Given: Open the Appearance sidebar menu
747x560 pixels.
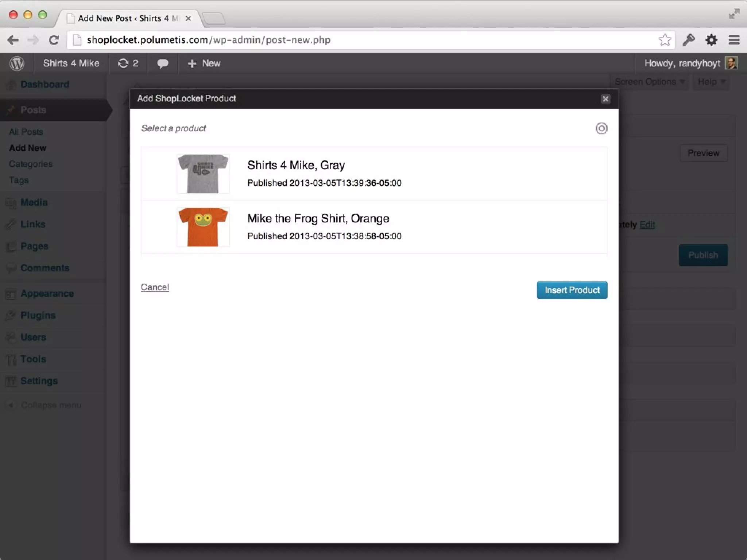Looking at the screenshot, I should click(47, 293).
